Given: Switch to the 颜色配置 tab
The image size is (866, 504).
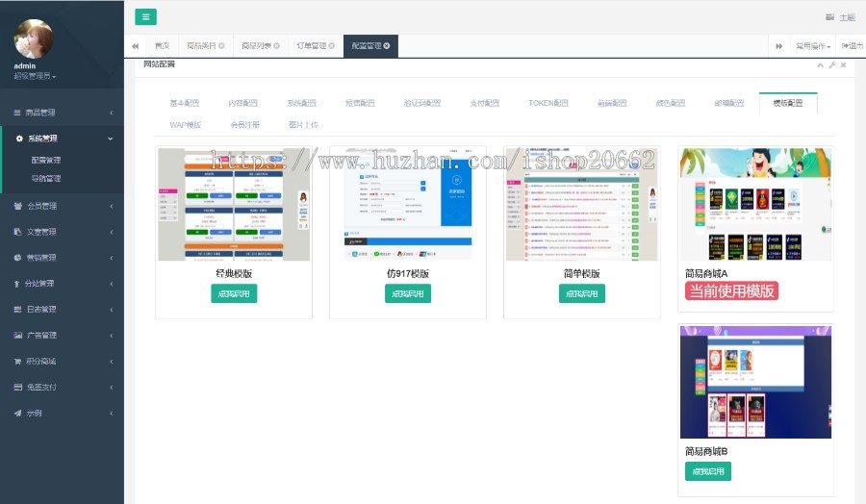Looking at the screenshot, I should (671, 103).
